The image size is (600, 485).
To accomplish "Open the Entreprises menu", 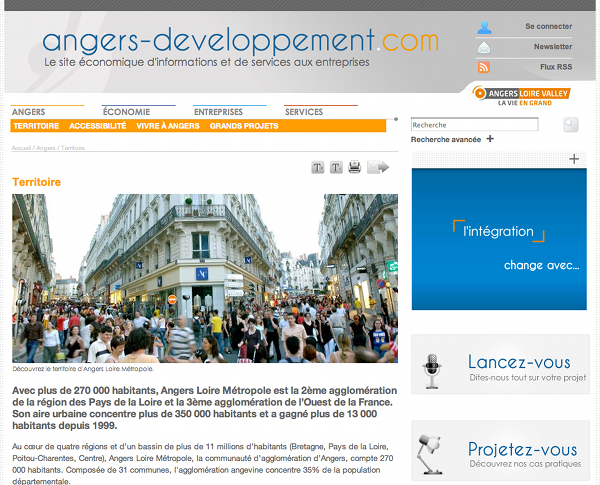I will (x=218, y=112).
